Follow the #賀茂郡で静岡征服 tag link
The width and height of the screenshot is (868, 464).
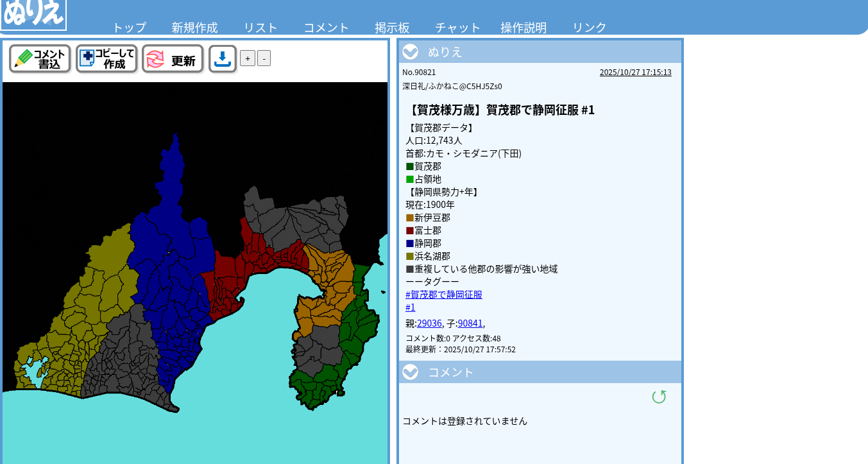[443, 295]
